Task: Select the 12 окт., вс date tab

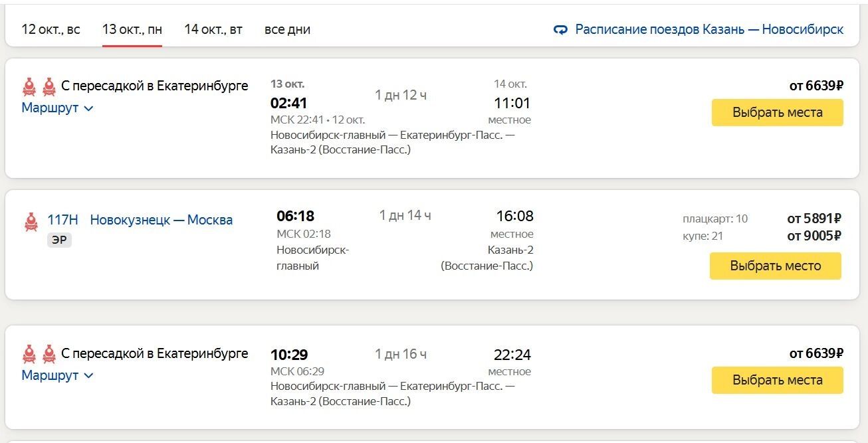Action: click(x=51, y=29)
